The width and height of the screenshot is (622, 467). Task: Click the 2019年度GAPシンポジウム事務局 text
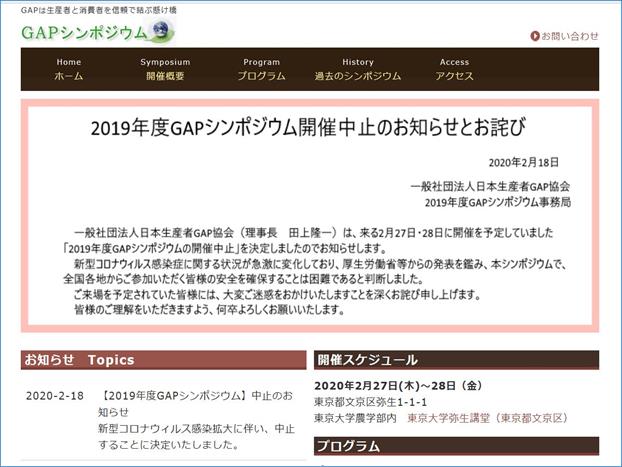click(x=498, y=202)
